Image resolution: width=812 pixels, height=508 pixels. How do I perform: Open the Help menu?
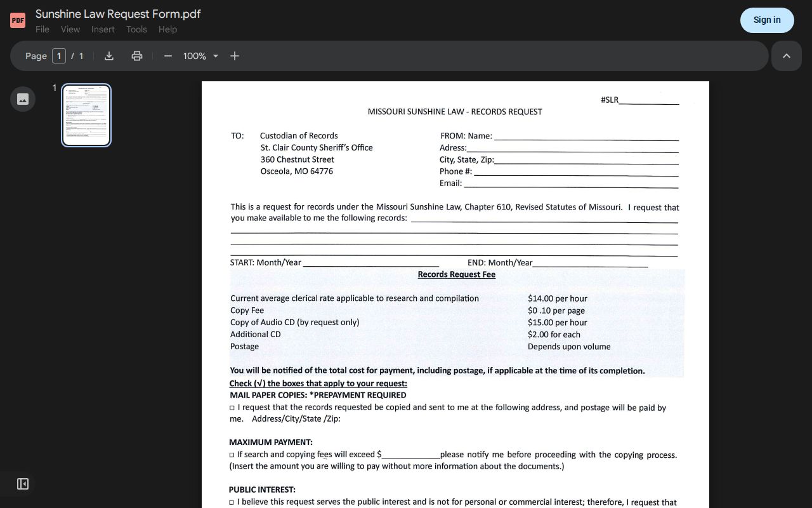(167, 29)
